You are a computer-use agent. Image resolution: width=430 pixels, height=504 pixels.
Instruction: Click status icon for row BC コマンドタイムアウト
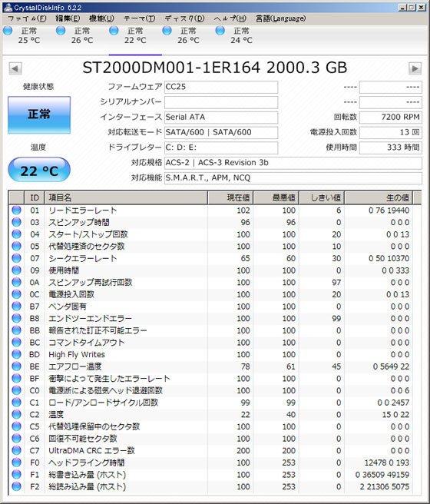[x=16, y=343]
